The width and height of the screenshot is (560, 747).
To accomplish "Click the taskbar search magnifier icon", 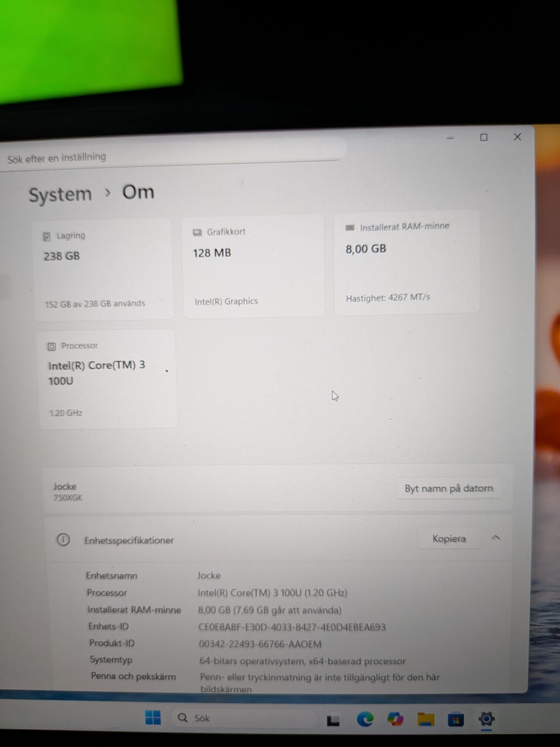I will coord(183,717).
